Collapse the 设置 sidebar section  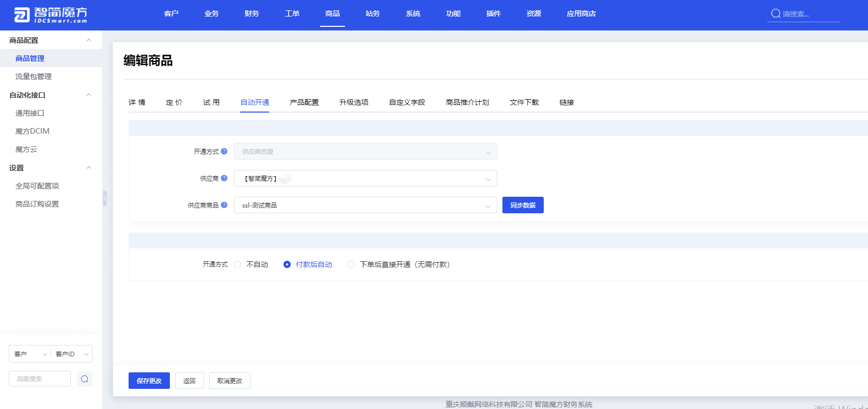89,168
